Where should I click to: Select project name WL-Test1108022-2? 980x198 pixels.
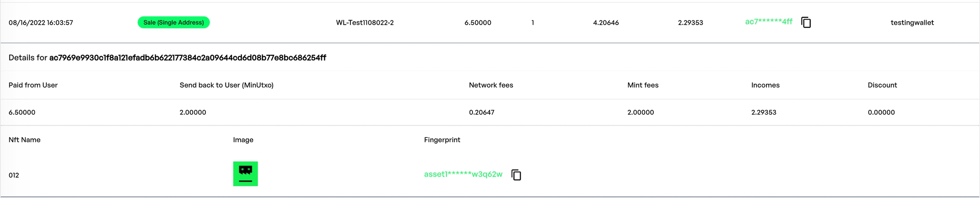365,23
